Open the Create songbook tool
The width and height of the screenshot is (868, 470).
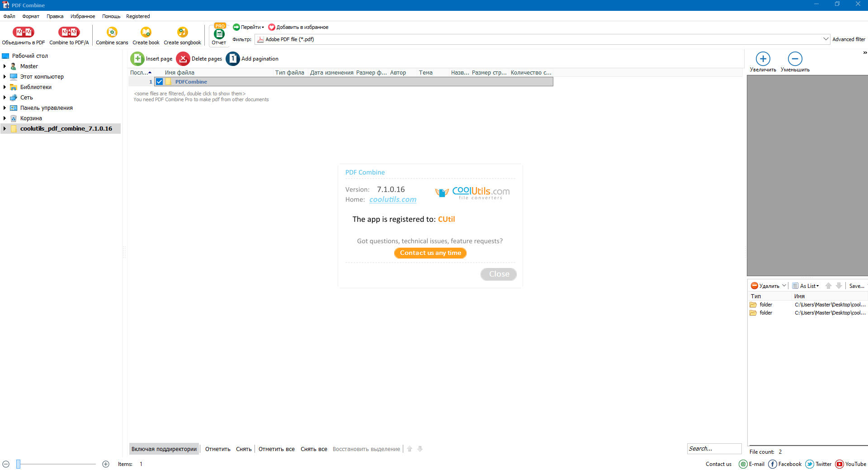[182, 33]
